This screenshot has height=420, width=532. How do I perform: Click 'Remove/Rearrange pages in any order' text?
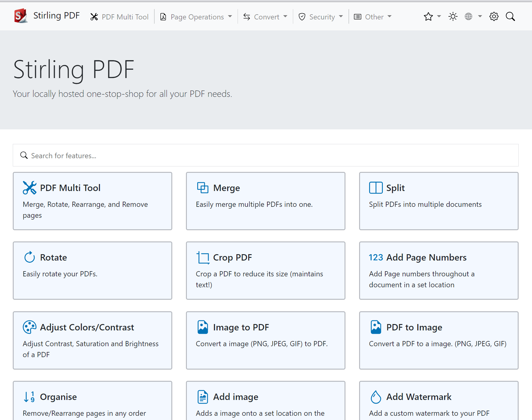tap(84, 413)
